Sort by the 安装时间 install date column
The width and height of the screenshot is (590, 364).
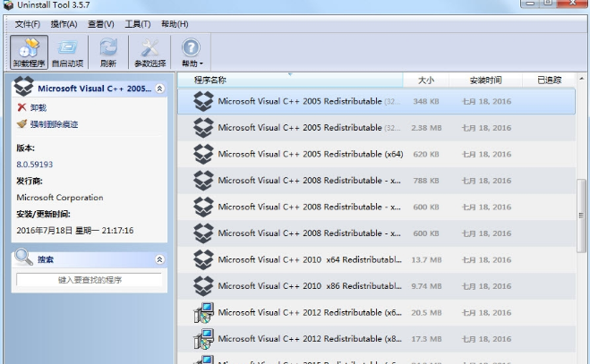[x=485, y=80]
